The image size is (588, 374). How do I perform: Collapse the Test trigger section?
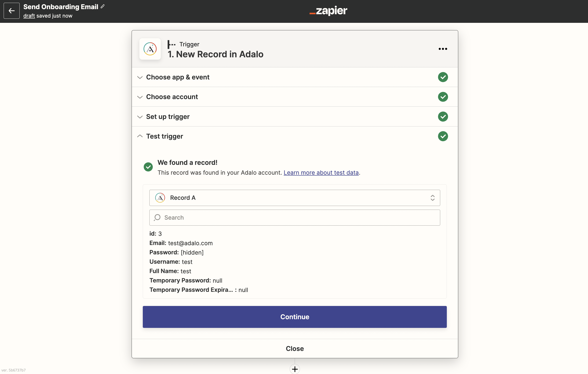pyautogui.click(x=164, y=136)
